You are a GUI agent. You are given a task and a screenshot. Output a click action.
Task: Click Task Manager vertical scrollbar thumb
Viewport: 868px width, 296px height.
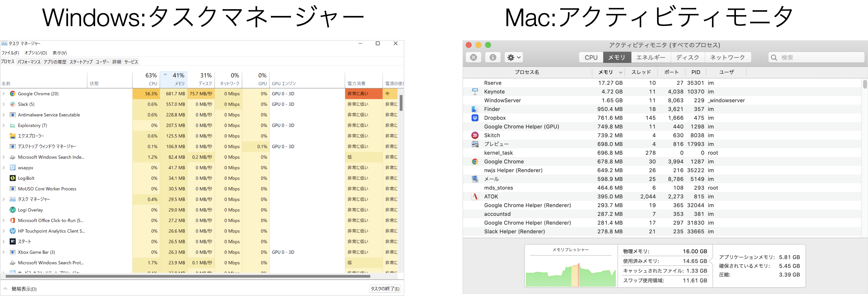[401, 103]
